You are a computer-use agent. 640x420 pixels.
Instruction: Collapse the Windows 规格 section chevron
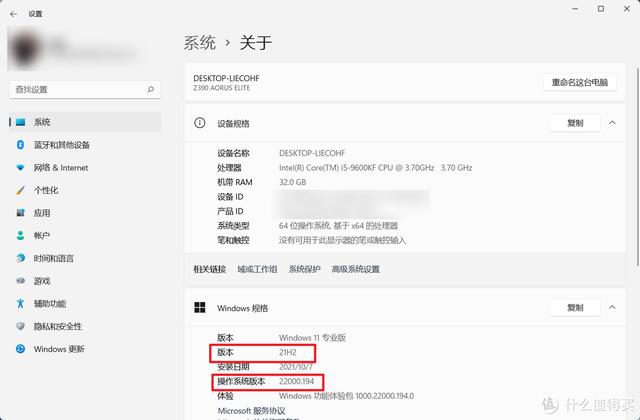[612, 307]
